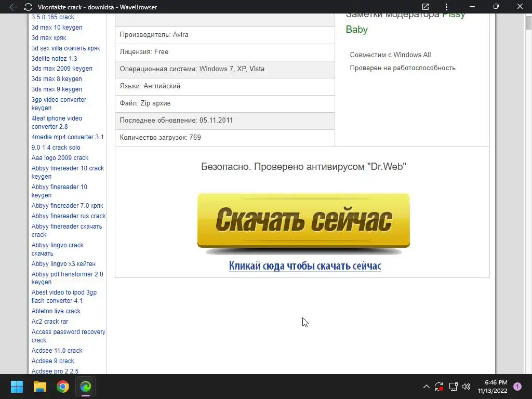The height and width of the screenshot is (399, 532).
Task: Open Abbyy lingvo crack скачать link
Action: [57, 249]
